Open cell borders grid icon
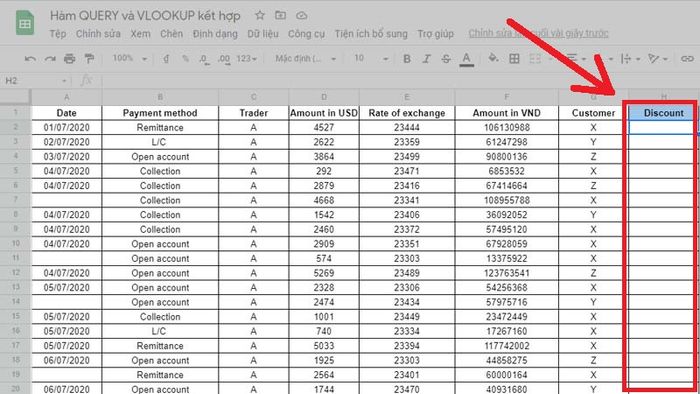Viewport: 700px width, 394px height. point(514,58)
